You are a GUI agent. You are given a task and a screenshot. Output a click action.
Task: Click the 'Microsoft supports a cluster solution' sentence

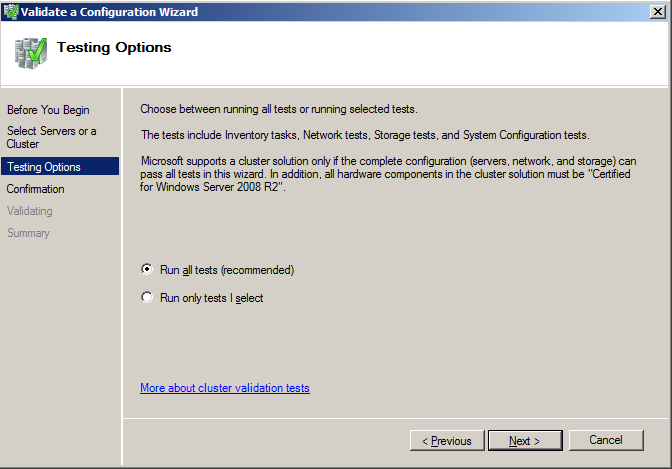click(x=388, y=160)
